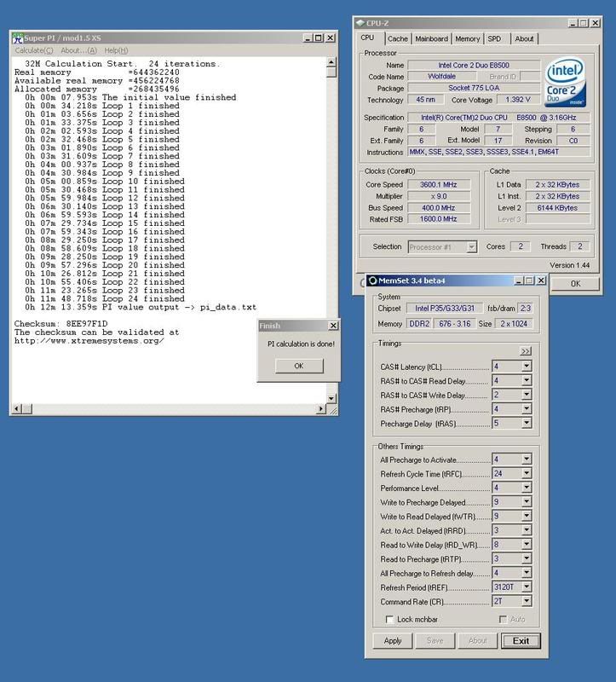Click the Level 2 cache value 6144 KBytes
This screenshot has height=682, width=616.
click(x=557, y=208)
